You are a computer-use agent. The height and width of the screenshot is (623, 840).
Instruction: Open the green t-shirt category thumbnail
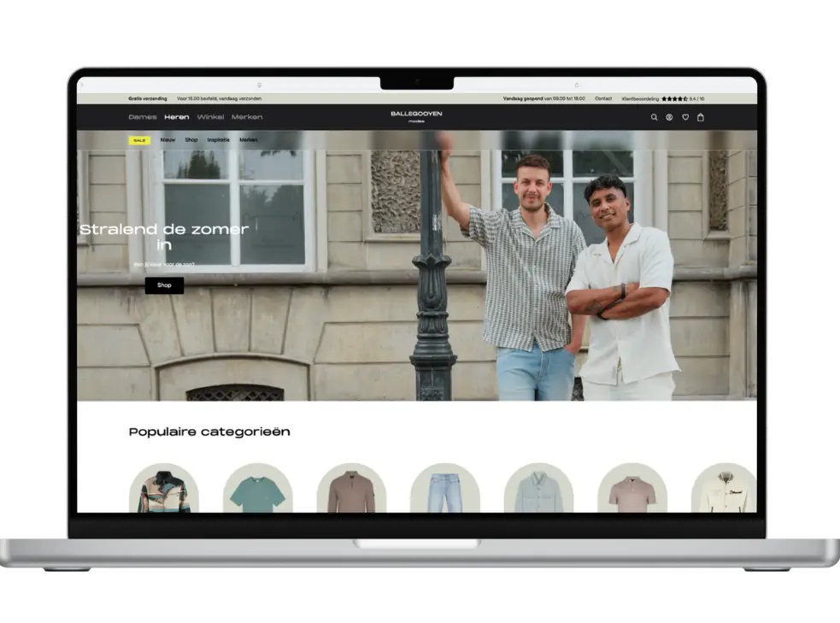(258, 488)
